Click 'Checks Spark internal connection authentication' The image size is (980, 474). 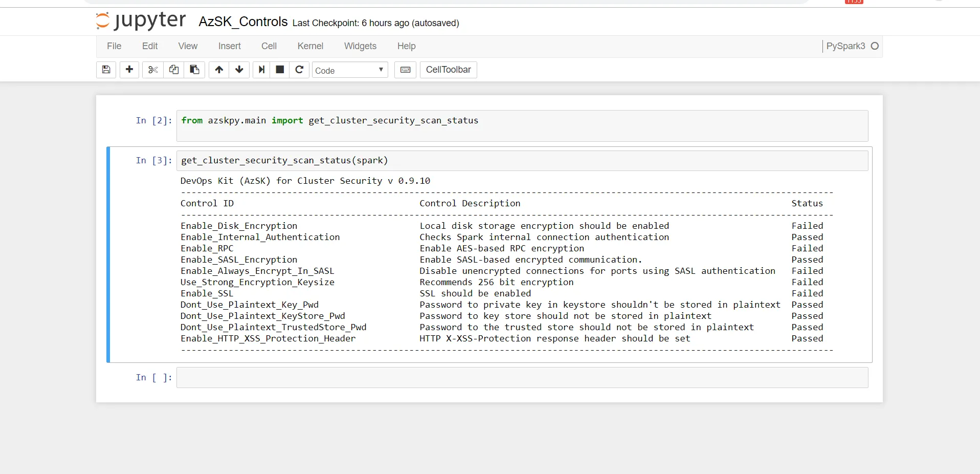click(x=544, y=237)
